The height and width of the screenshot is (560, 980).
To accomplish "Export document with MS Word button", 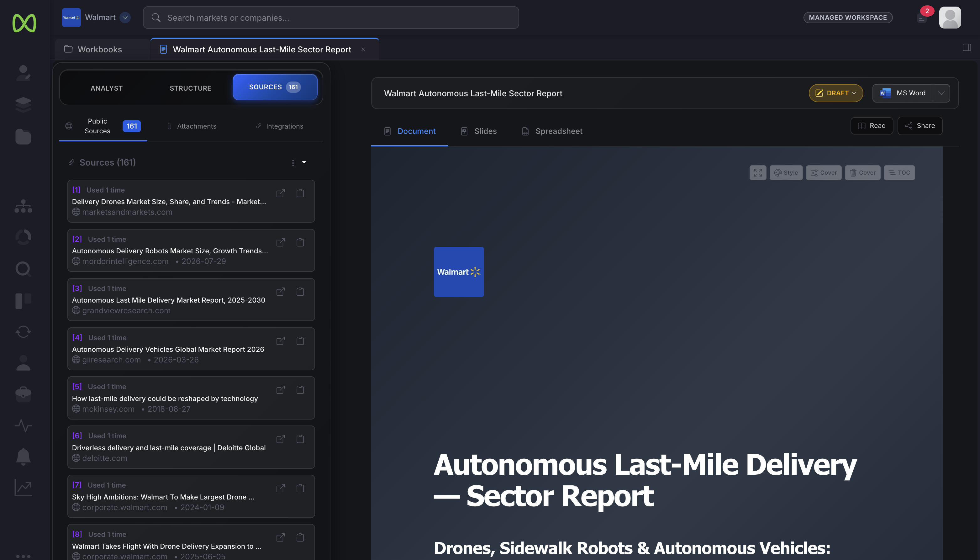I will 903,93.
